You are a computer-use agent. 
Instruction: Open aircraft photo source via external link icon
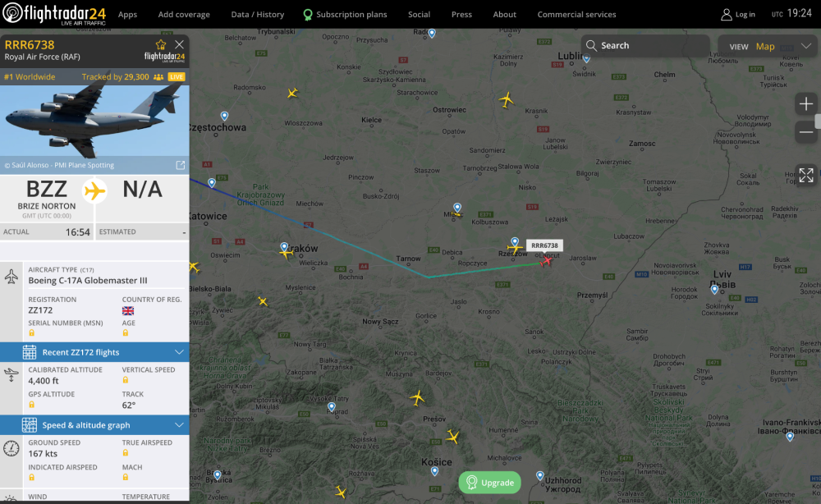(x=180, y=165)
